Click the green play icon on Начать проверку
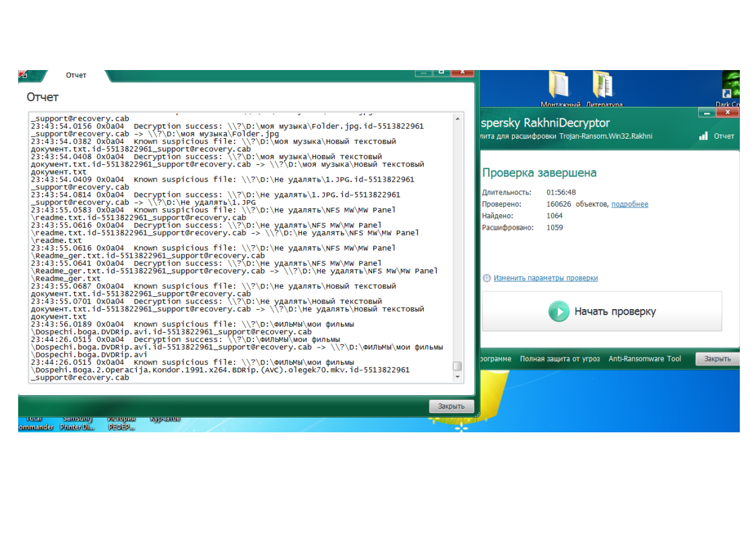The height and width of the screenshot is (534, 756). coord(559,311)
